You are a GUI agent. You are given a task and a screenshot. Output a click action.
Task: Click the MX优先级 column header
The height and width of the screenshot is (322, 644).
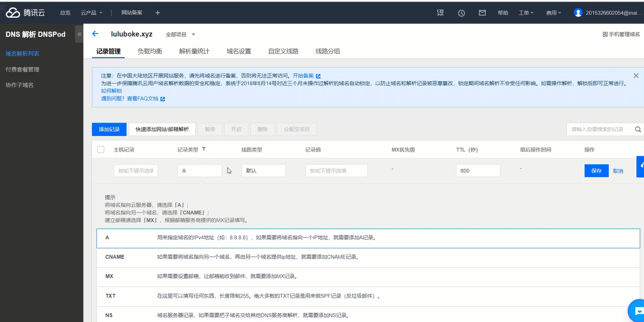point(403,149)
